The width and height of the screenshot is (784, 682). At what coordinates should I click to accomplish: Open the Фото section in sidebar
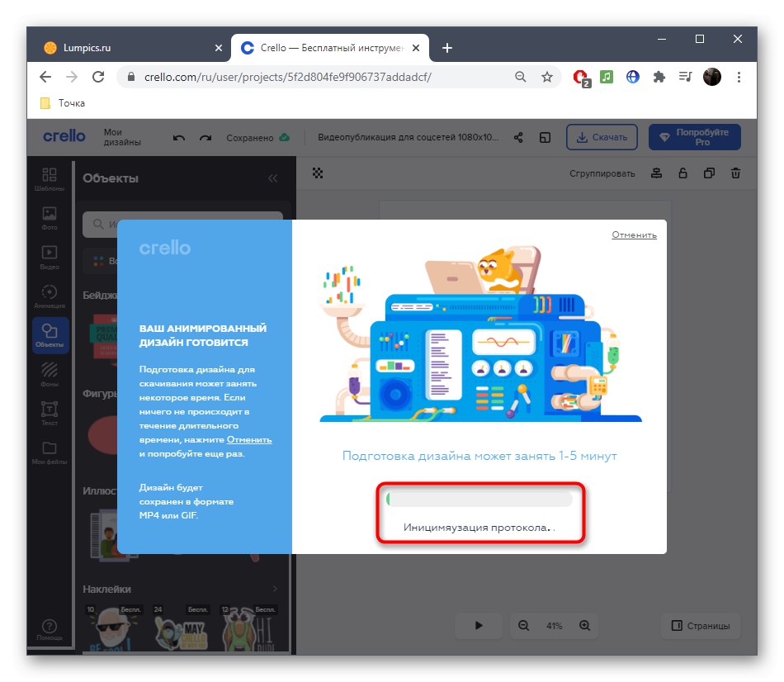coord(50,216)
